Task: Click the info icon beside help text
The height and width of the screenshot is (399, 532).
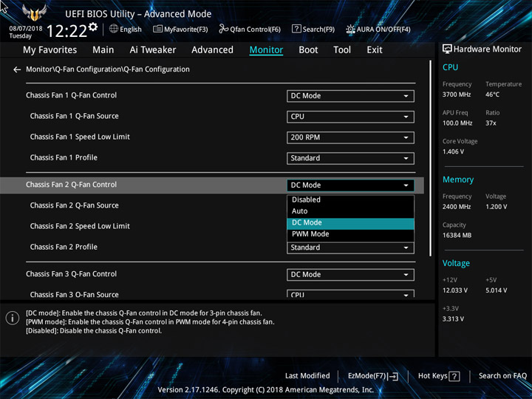Action: click(13, 318)
